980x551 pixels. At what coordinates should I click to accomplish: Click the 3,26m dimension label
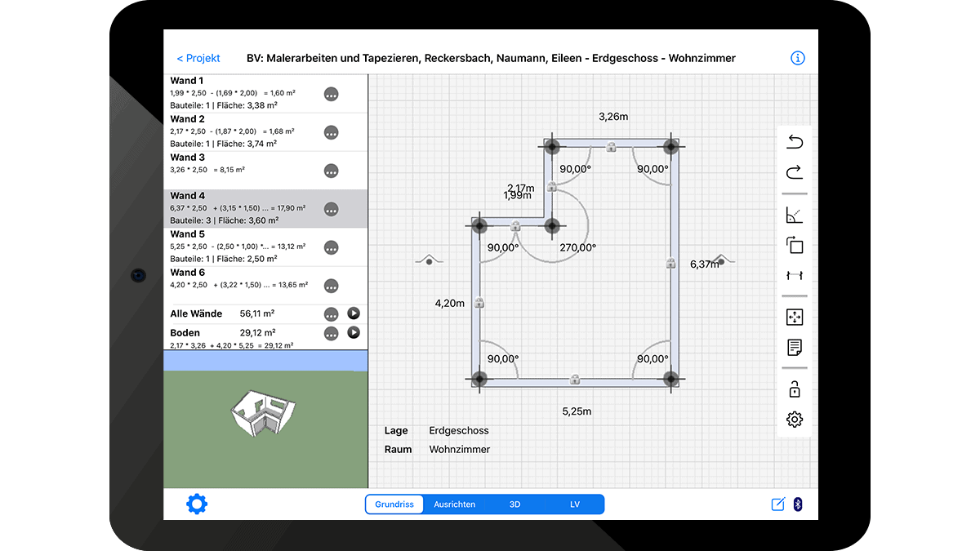click(x=613, y=117)
